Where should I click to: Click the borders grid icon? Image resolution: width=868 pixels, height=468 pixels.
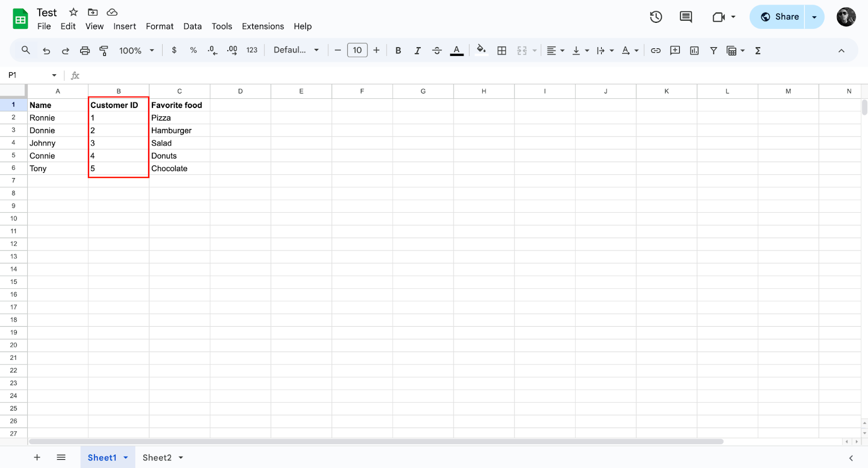(x=502, y=50)
